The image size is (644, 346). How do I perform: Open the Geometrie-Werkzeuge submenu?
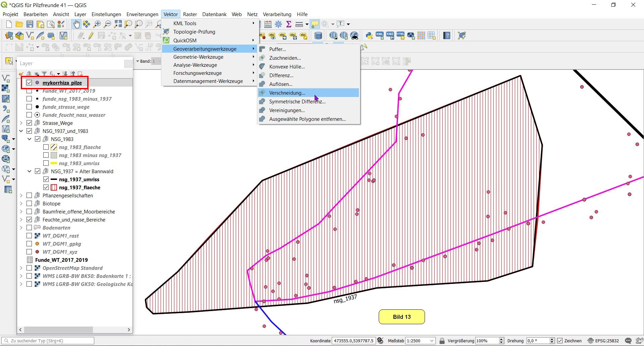click(198, 57)
